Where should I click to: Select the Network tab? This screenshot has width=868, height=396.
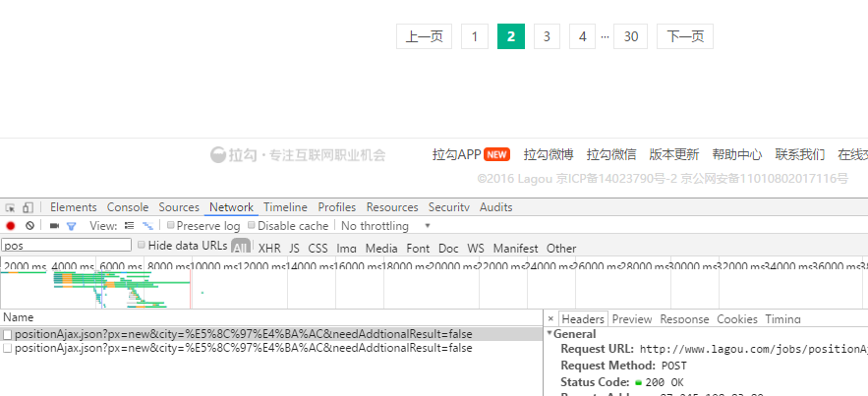coord(231,207)
